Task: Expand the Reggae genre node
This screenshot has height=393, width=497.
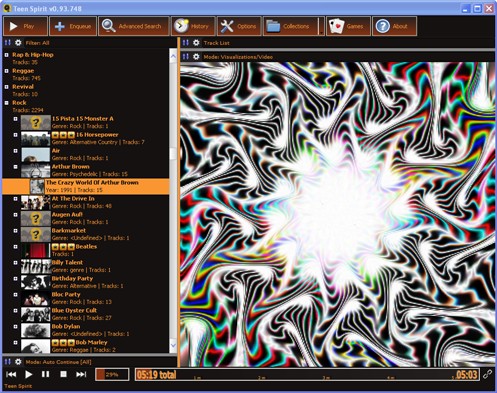Action: click(x=6, y=71)
